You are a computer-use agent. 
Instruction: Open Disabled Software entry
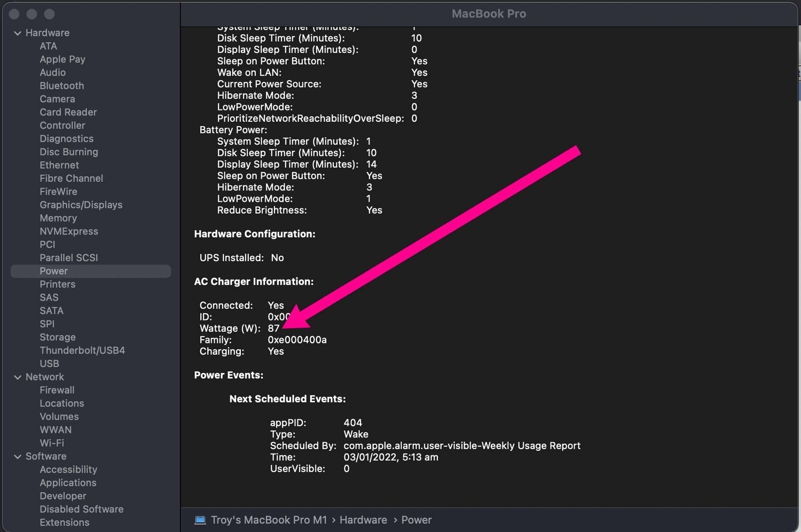pos(81,510)
